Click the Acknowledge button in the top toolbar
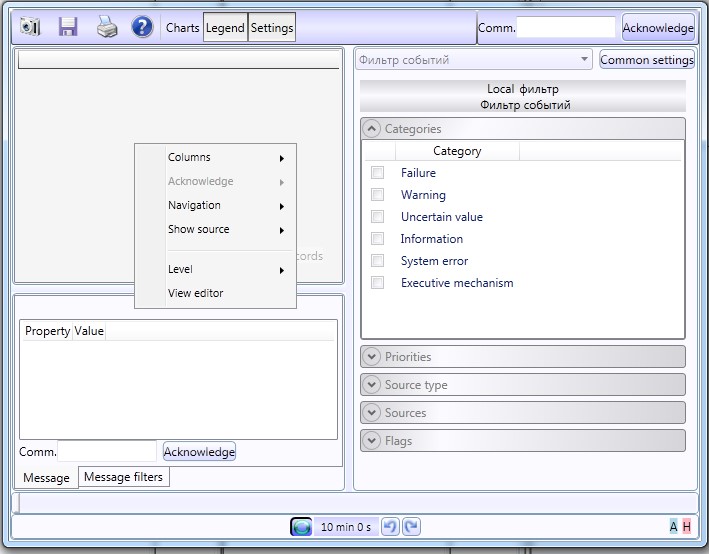This screenshot has width=709, height=554. [x=658, y=28]
